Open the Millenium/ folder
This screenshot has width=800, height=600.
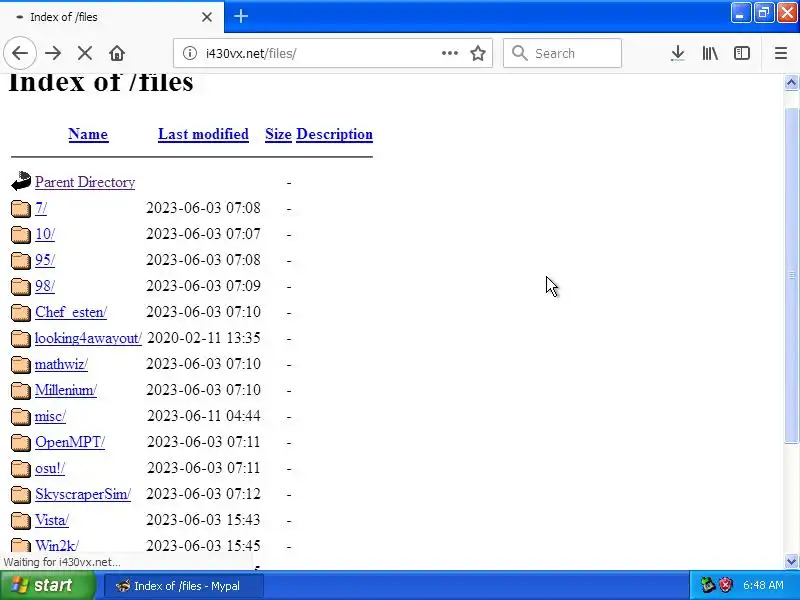[x=66, y=390]
